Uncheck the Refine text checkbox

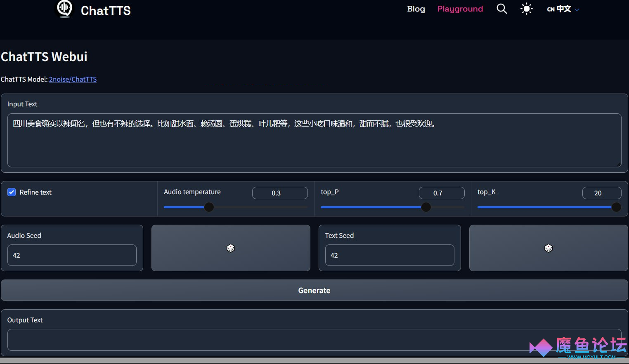pos(12,192)
